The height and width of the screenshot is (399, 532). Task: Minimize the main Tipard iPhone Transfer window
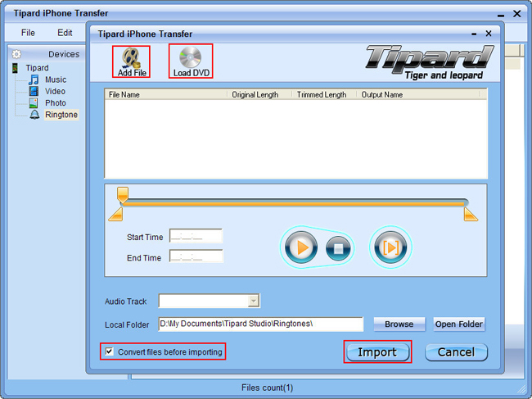point(501,15)
